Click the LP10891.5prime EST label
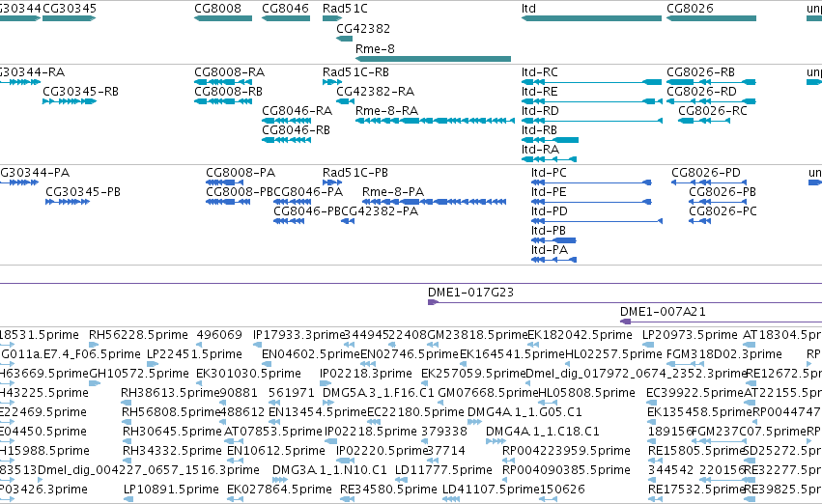Viewport: 822px width, 504px height. (171, 490)
